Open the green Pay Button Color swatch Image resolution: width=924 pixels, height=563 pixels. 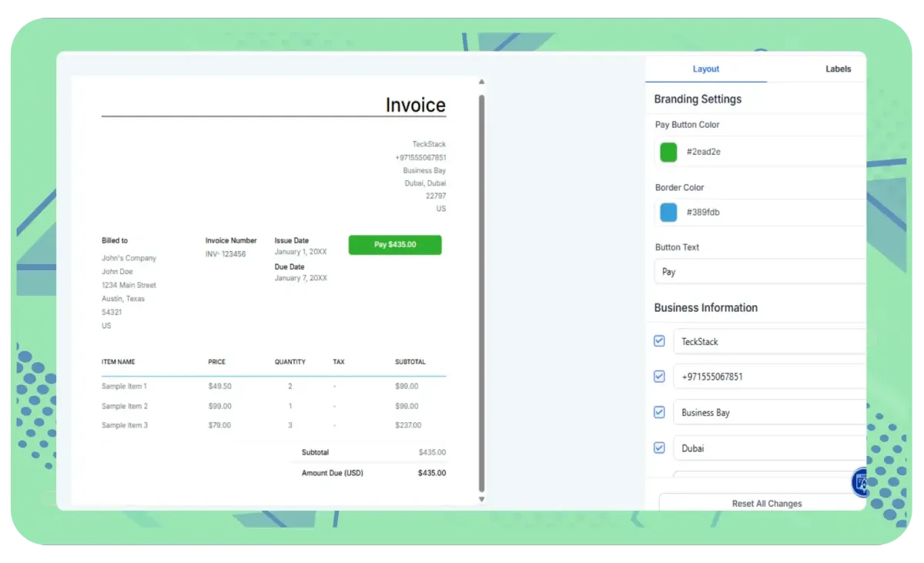tap(668, 152)
